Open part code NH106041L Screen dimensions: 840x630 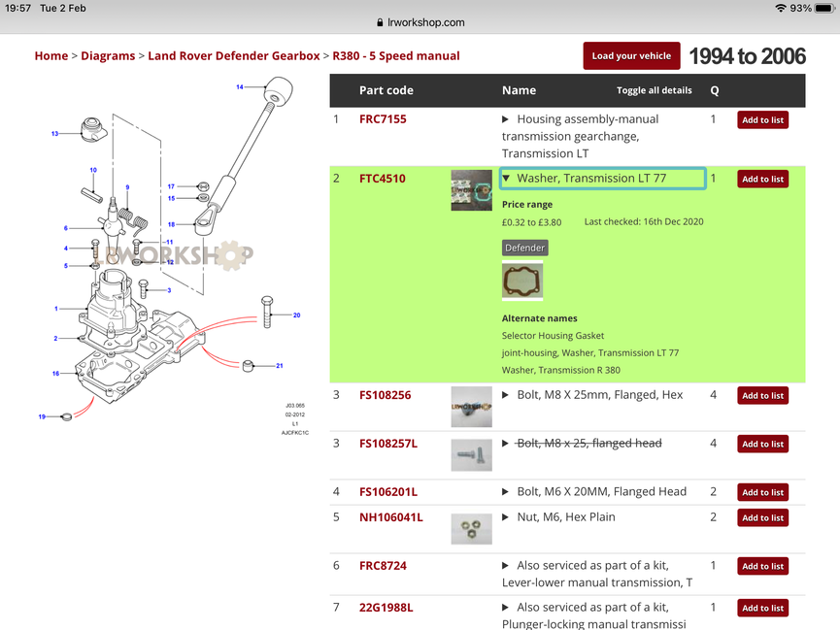(391, 517)
